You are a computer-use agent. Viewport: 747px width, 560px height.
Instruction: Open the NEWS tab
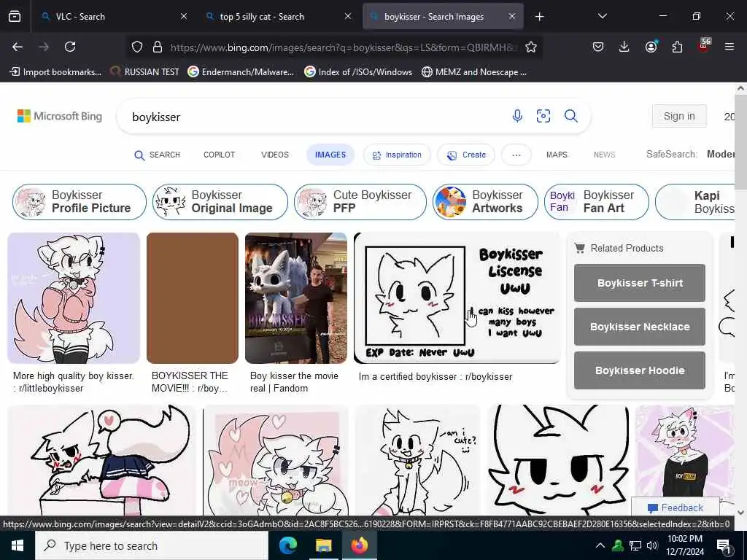point(605,155)
